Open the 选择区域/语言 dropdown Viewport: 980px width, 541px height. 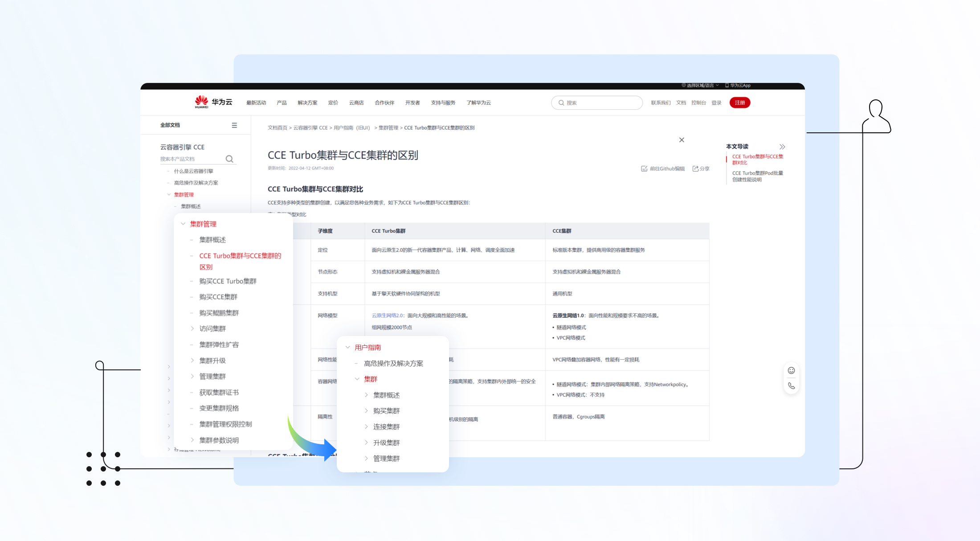click(x=700, y=85)
